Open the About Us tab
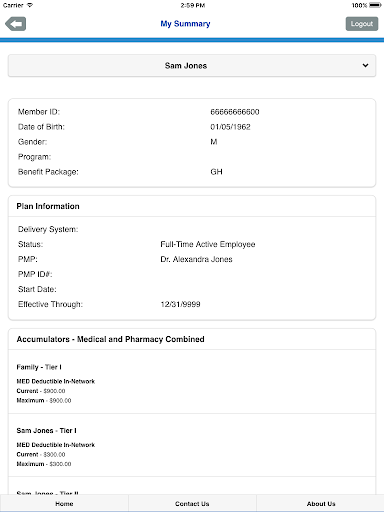This screenshot has width=384, height=512. (x=321, y=503)
